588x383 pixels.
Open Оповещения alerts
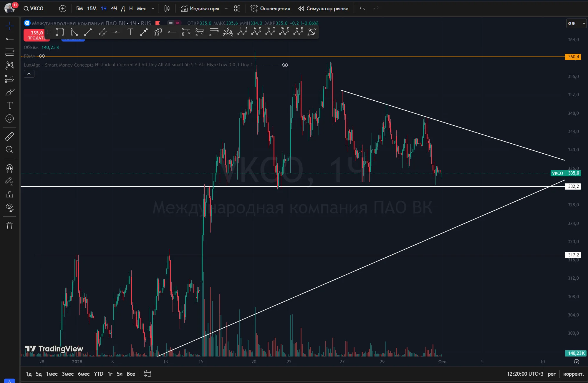tap(270, 9)
